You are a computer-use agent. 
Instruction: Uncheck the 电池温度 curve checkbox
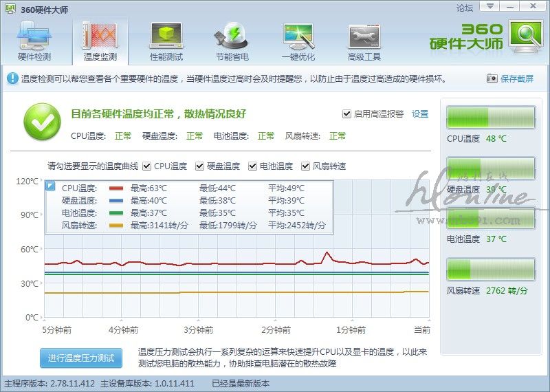coord(253,166)
